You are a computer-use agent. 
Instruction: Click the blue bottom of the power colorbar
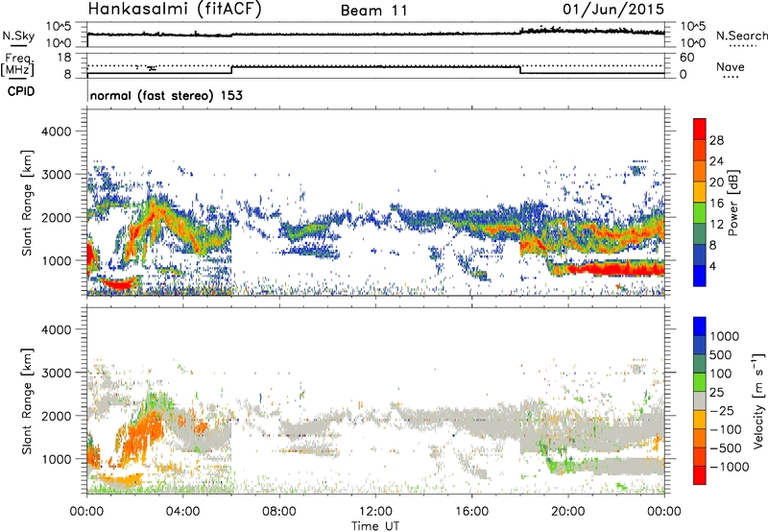[700, 276]
